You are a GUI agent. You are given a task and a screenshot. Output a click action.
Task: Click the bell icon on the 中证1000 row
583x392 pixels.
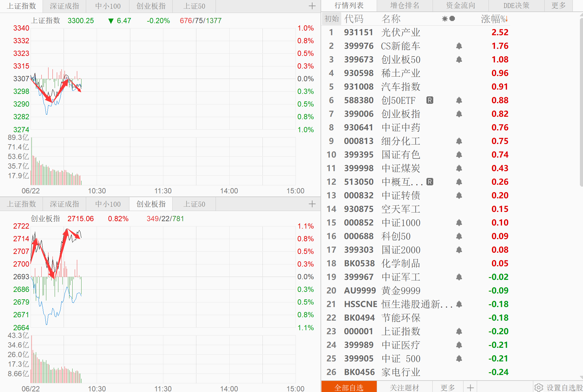click(x=459, y=223)
